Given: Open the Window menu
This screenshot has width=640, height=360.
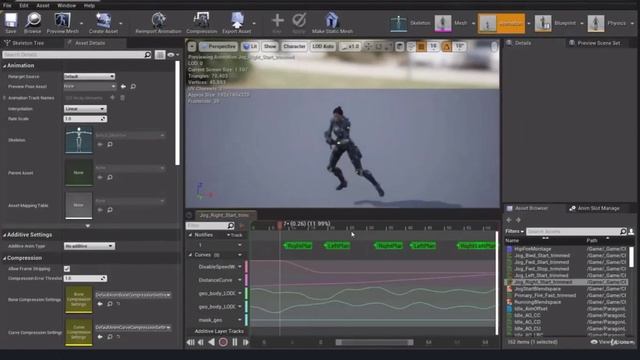Looking at the screenshot, I should [66, 5].
